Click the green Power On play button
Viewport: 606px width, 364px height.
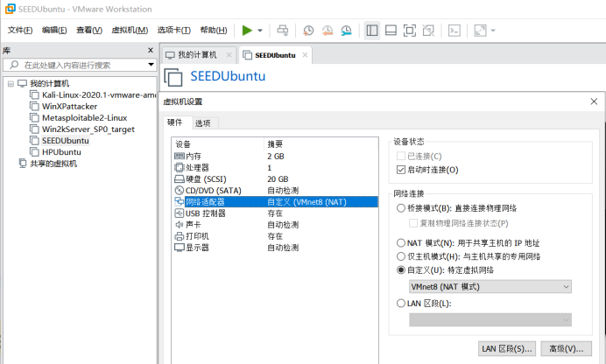click(247, 30)
